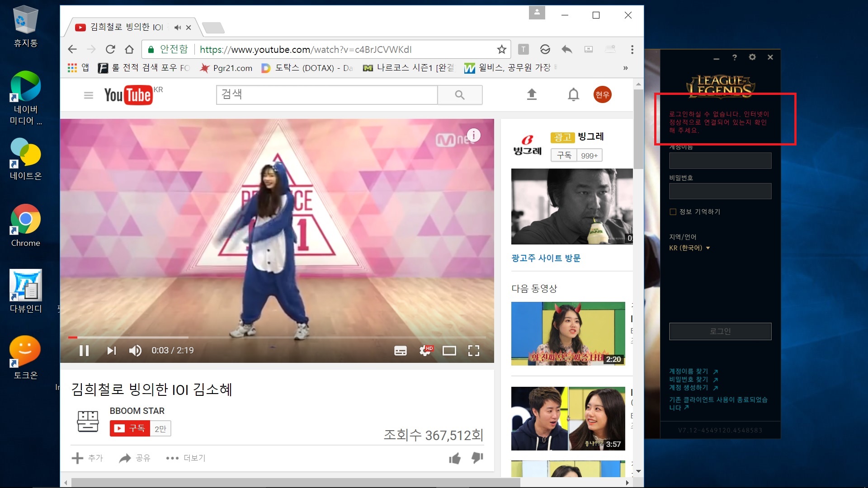
Task: Open video quality settings gear
Action: pos(425,351)
